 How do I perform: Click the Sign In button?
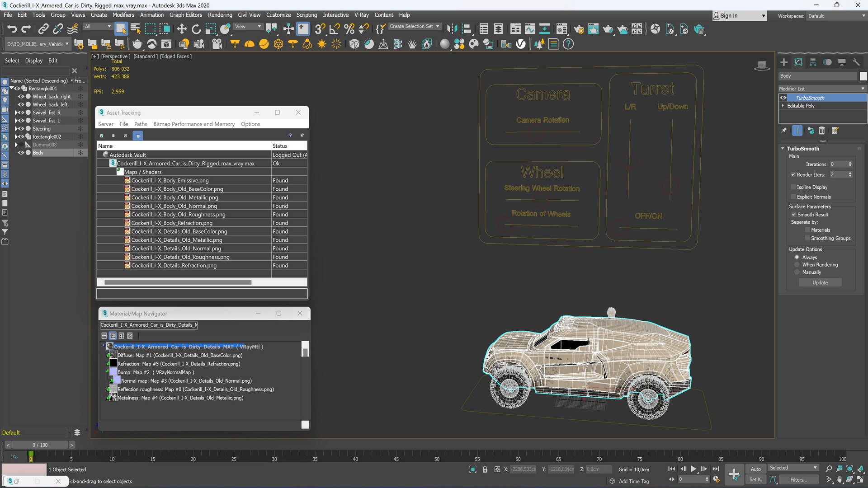739,16
